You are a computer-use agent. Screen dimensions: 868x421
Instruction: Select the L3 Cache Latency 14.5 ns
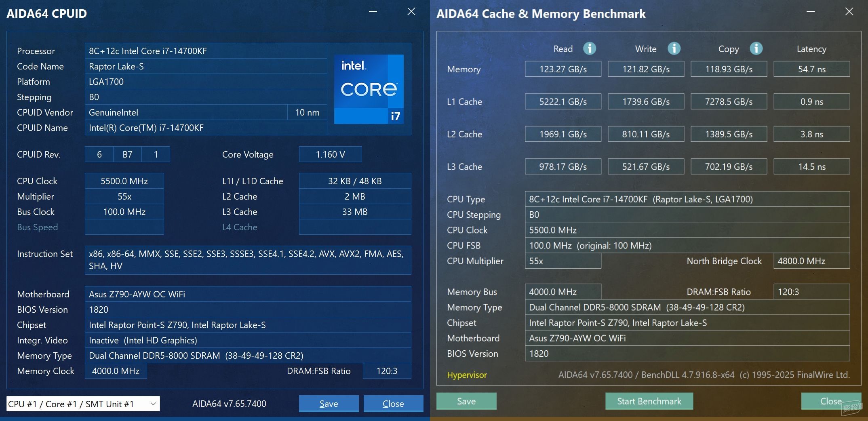[x=811, y=166]
